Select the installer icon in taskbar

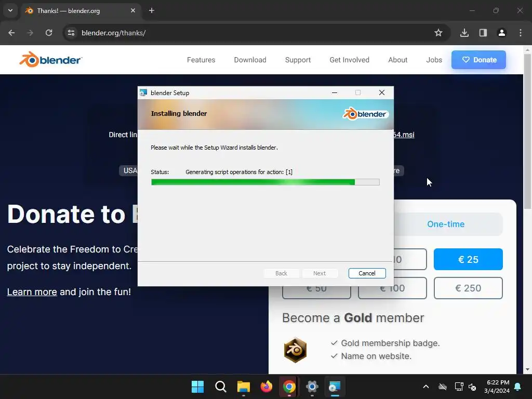[335, 387]
